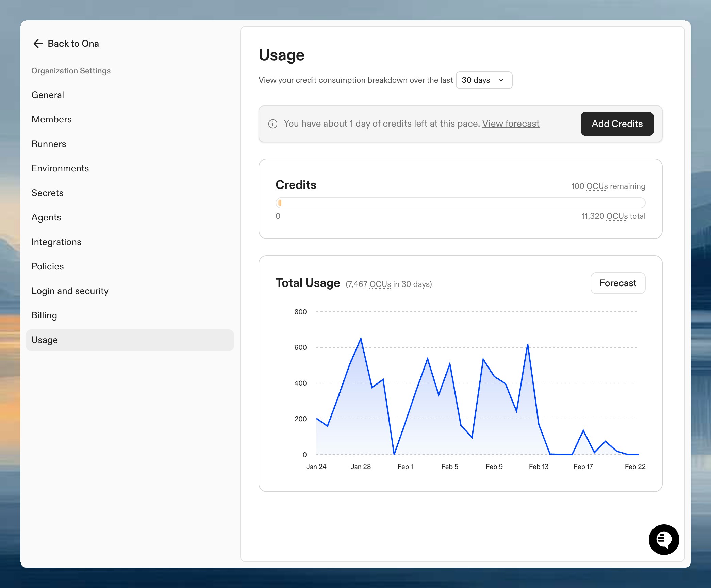Open the Secrets section
Viewport: 711px width, 588px height.
(x=47, y=193)
